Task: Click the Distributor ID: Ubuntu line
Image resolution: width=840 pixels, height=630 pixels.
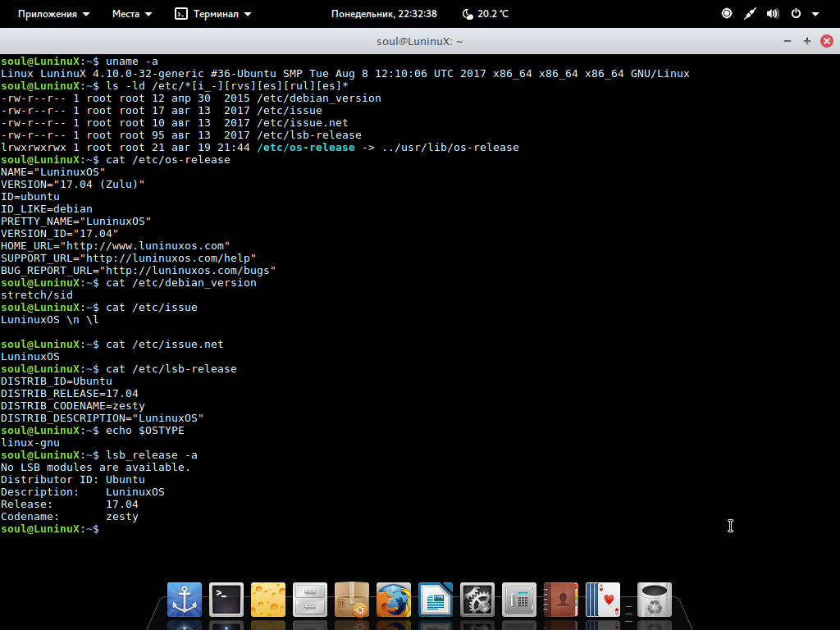Action: [x=73, y=480]
